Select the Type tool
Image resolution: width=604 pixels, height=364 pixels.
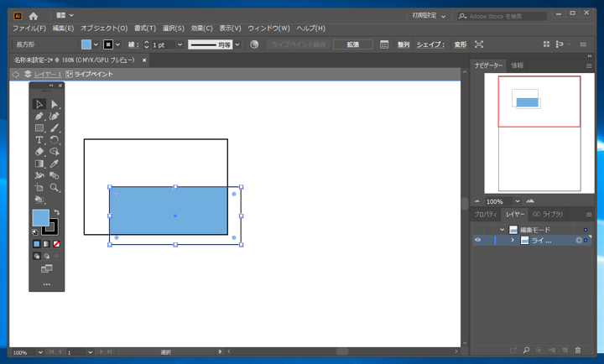(39, 140)
